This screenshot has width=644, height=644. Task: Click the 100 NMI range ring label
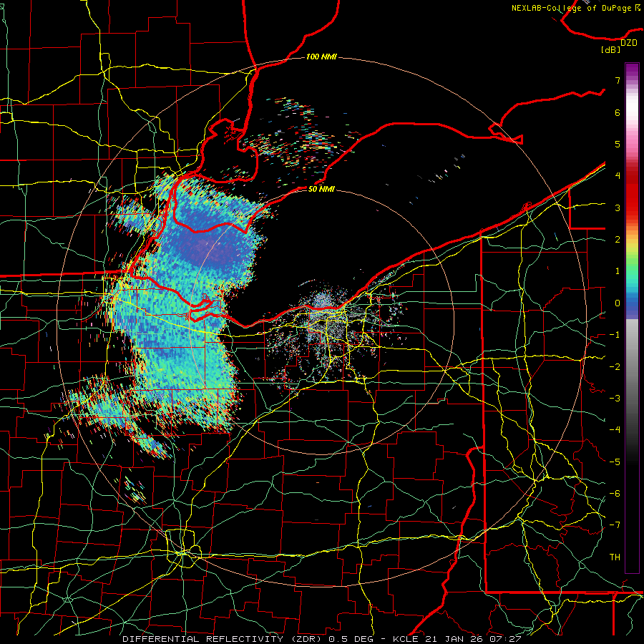[x=321, y=57]
